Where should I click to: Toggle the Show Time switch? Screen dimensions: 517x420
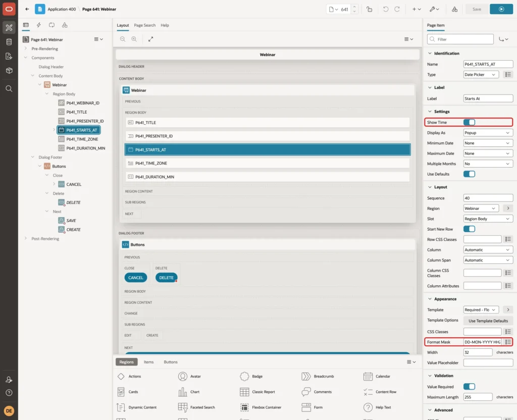point(469,122)
